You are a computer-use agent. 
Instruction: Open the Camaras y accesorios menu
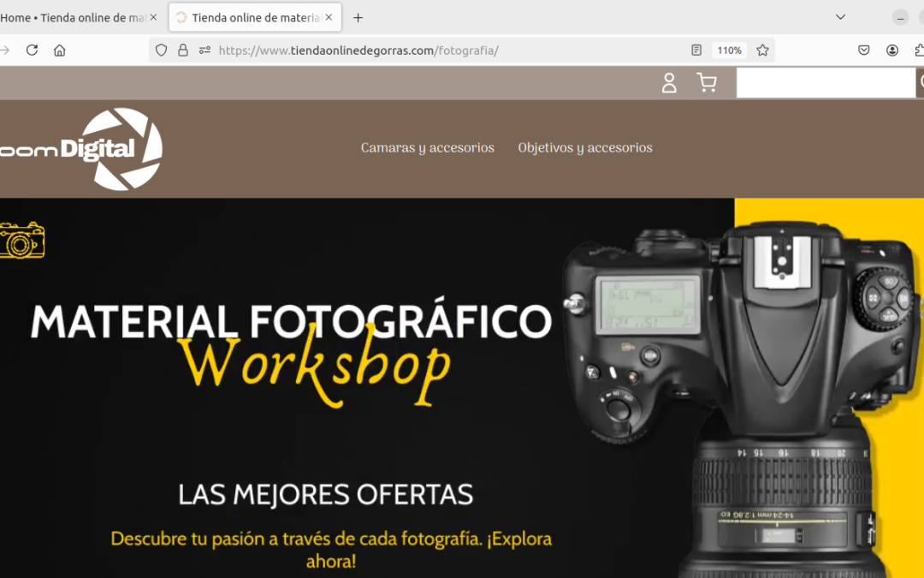(427, 147)
